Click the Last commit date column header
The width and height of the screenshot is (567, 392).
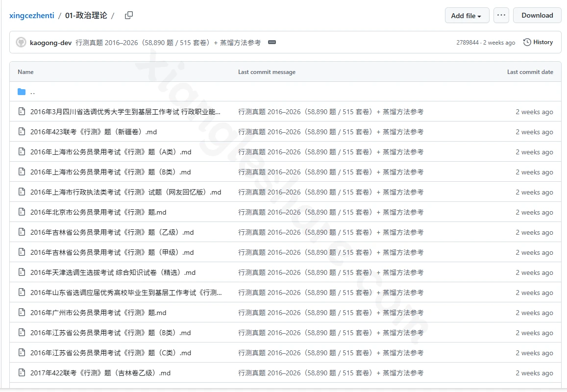(x=530, y=72)
